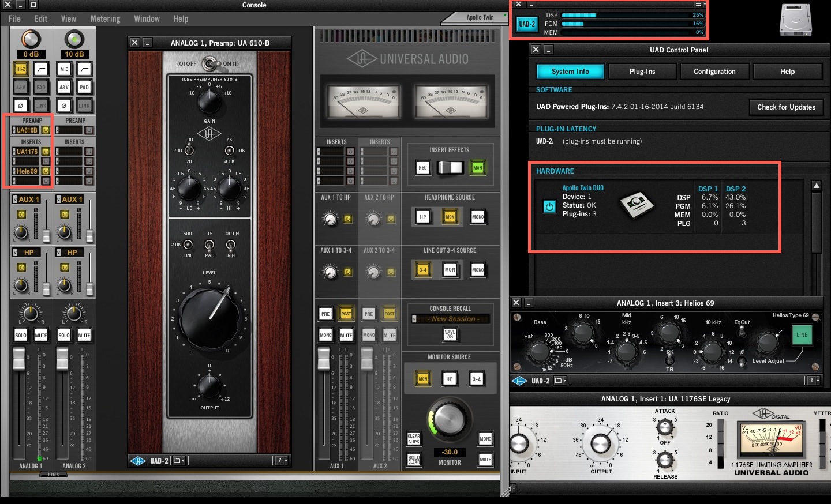Image resolution: width=831 pixels, height=504 pixels.
Task: Open the Help menu in Console
Action: [181, 18]
